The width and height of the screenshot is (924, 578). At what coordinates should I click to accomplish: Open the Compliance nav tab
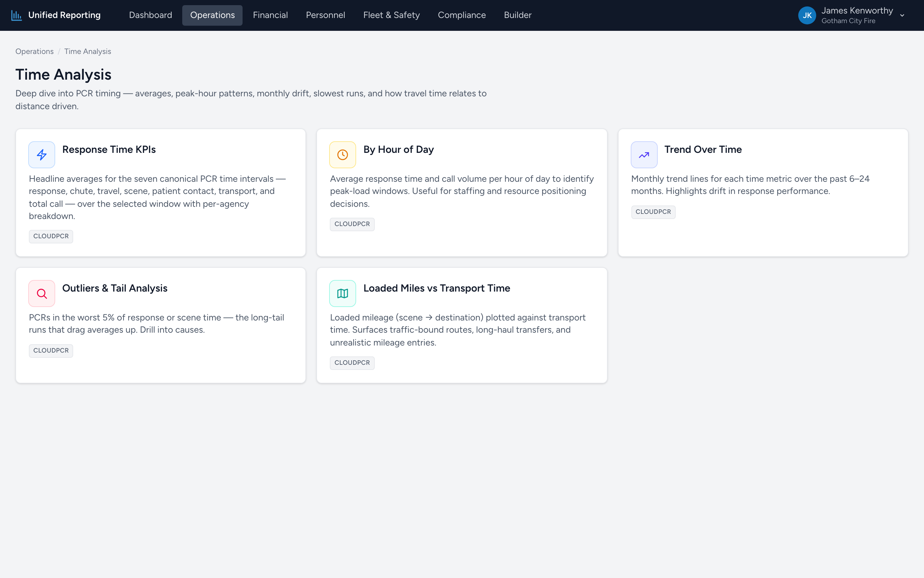click(462, 15)
